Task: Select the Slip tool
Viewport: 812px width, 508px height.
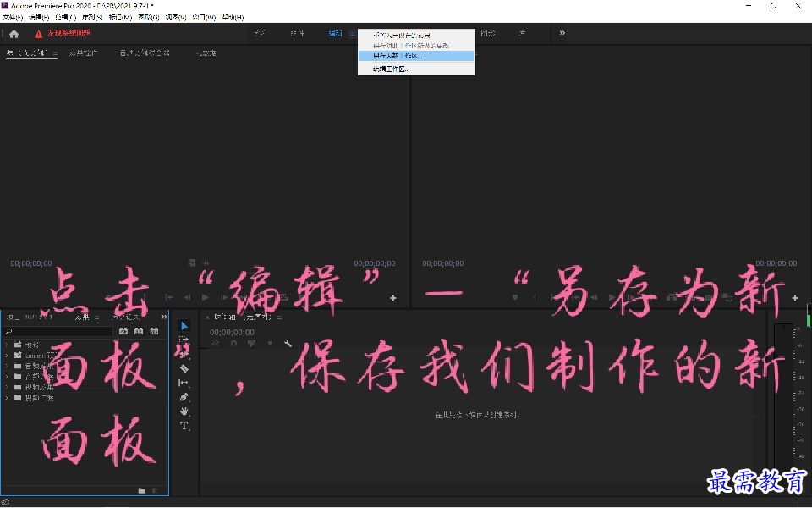Action: pos(184,383)
